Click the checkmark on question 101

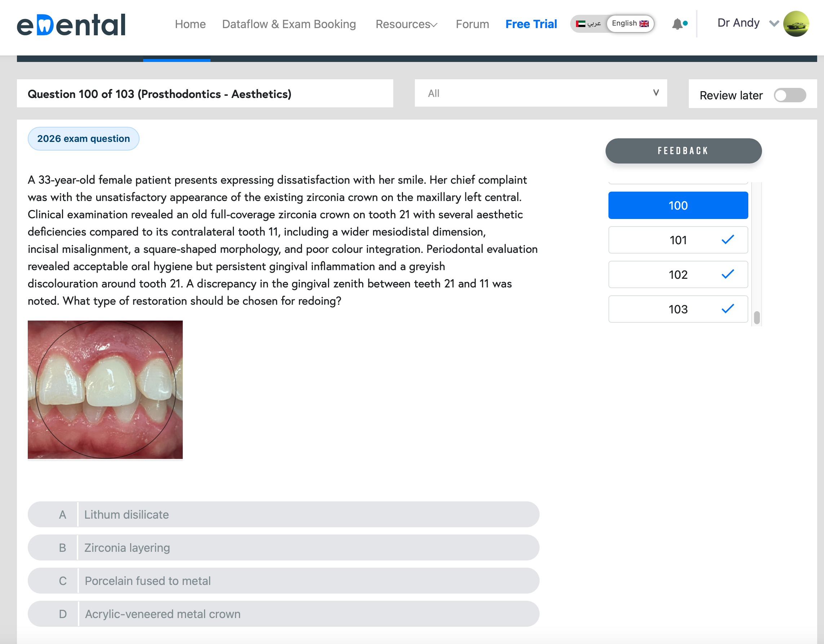coord(727,240)
